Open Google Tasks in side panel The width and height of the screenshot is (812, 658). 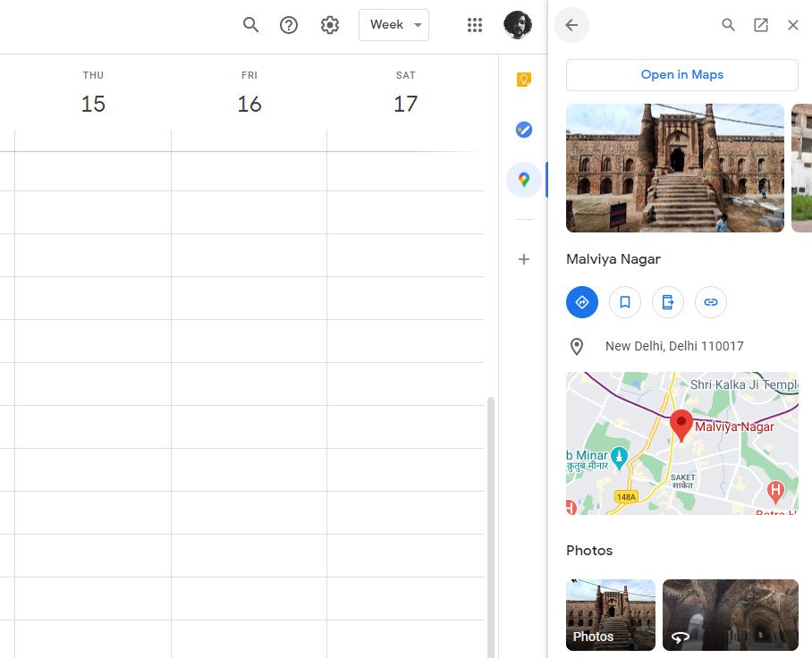tap(523, 130)
